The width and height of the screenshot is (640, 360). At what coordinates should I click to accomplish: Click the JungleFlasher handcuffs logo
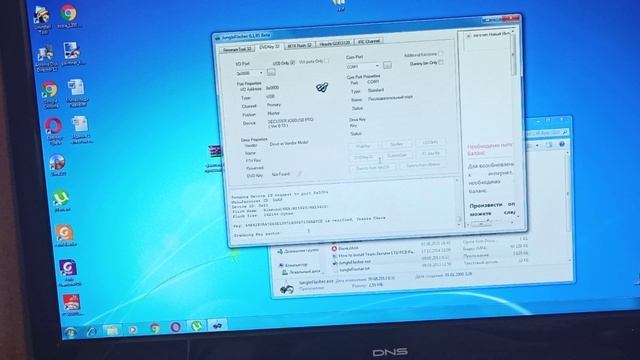[322, 87]
